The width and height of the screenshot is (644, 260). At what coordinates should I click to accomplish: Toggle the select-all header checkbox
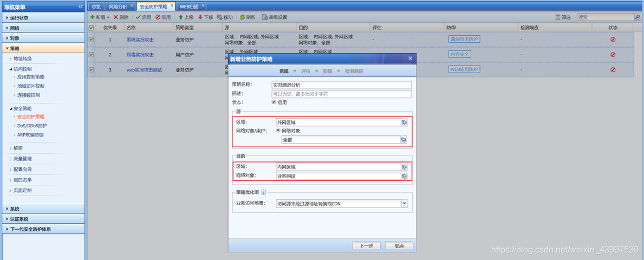click(91, 28)
